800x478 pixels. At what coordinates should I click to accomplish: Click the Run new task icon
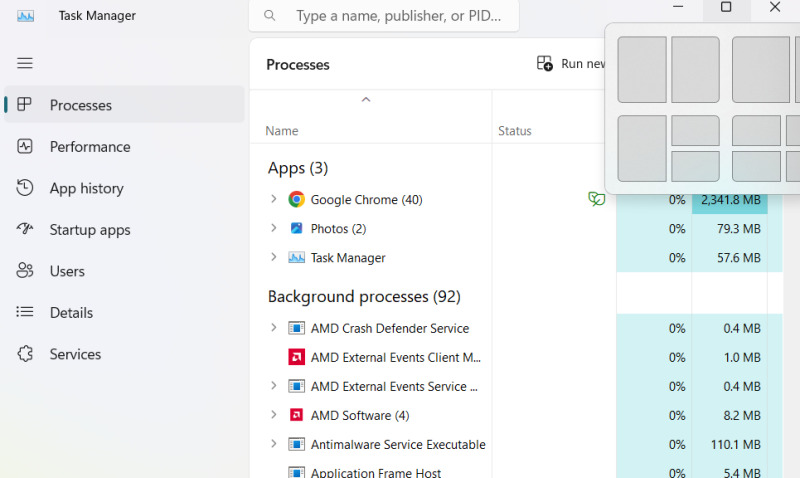pos(544,63)
